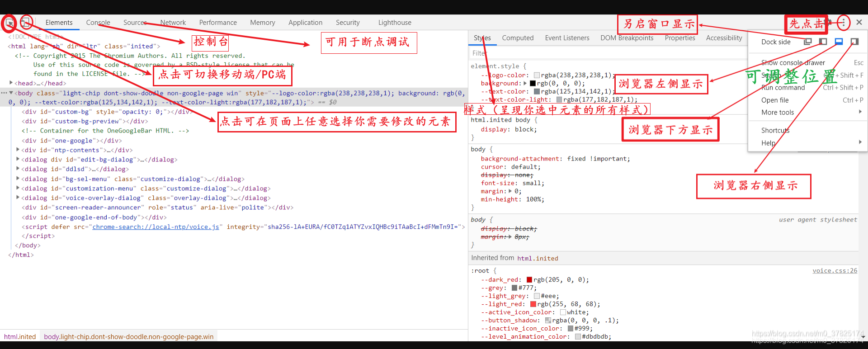Click the --button_shadow swatch

point(548,321)
